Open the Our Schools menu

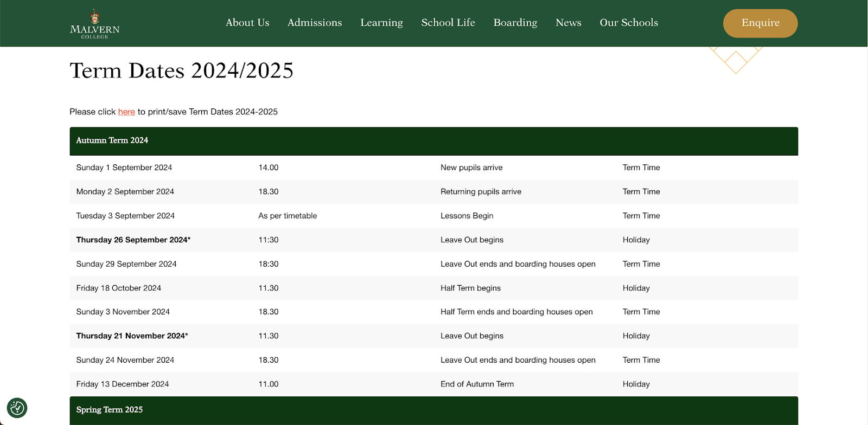click(629, 23)
